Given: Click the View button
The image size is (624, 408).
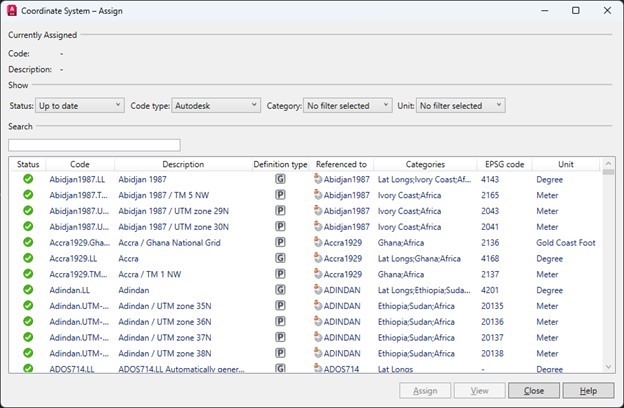Looking at the screenshot, I should coord(480,391).
